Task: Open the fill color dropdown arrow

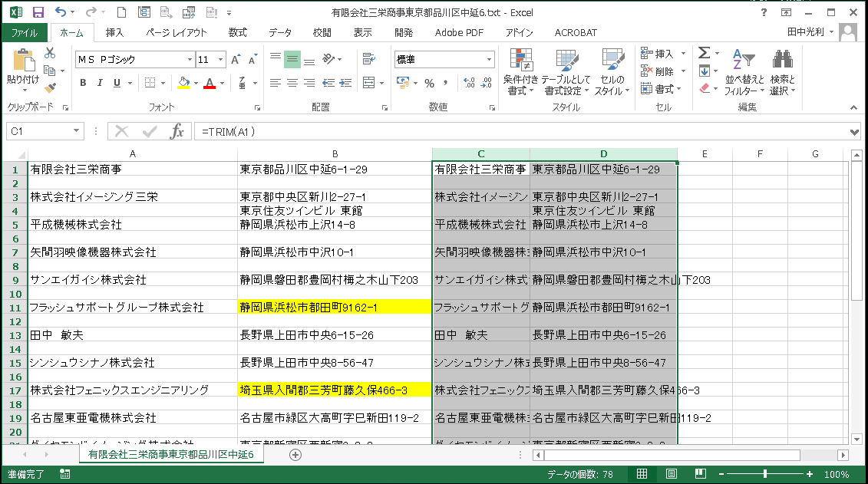Action: [x=196, y=84]
